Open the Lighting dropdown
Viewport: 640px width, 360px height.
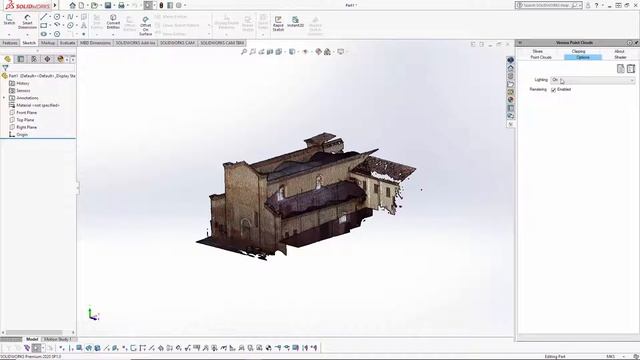tap(593, 80)
